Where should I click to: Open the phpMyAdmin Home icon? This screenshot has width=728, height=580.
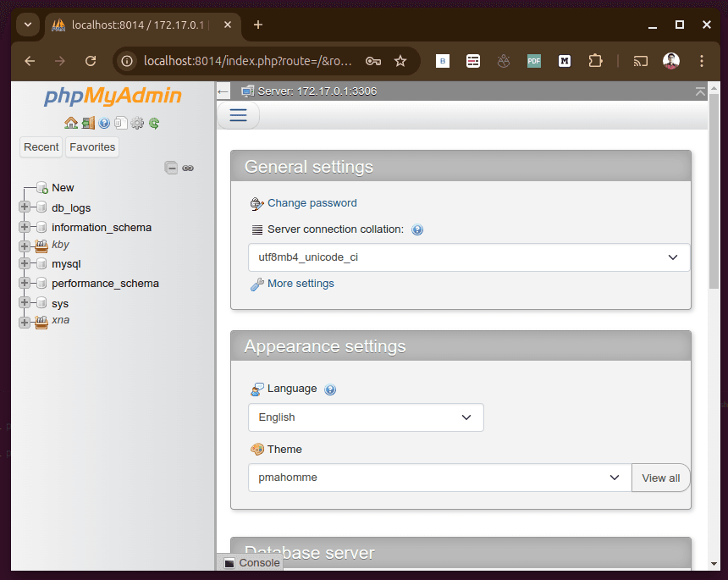pyautogui.click(x=71, y=123)
